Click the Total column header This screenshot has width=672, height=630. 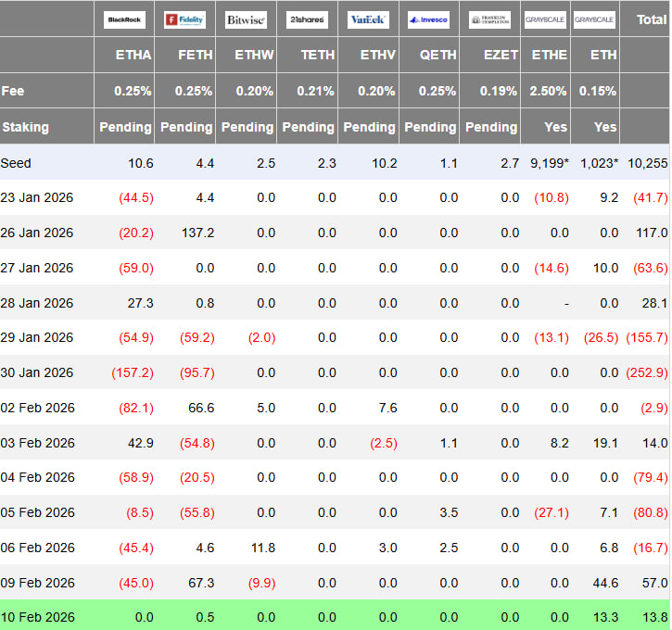click(652, 19)
